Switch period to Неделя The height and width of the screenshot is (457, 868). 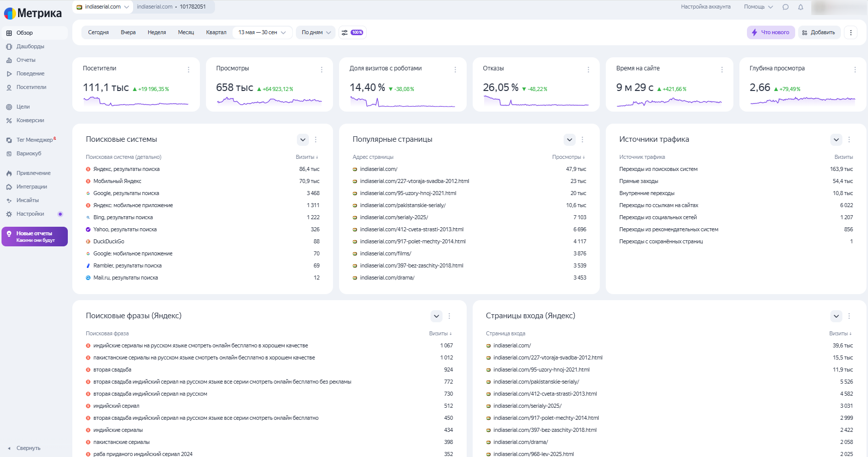click(x=157, y=33)
